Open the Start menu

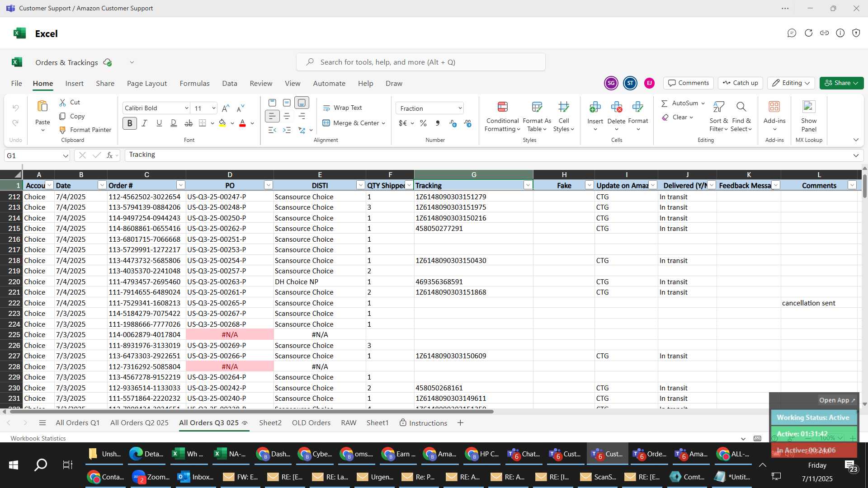14,465
